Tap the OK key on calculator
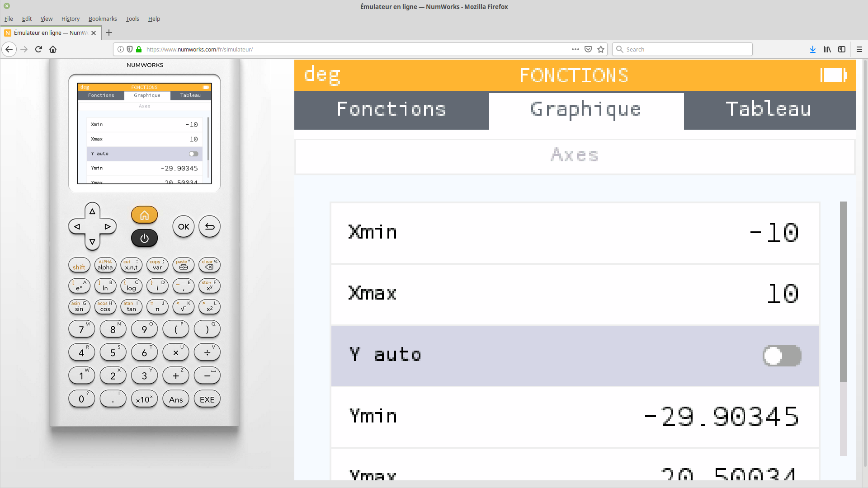Screen dimensions: 868x488 [x=184, y=226]
